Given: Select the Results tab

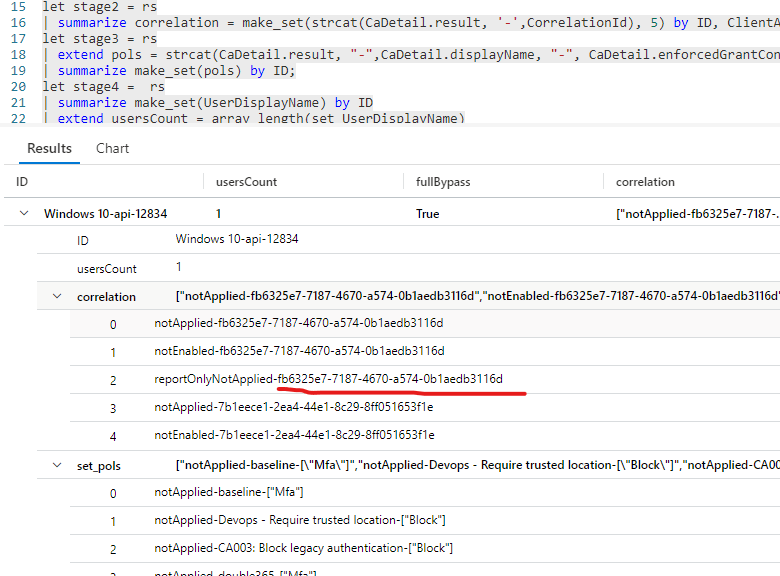Looking at the screenshot, I should [49, 148].
